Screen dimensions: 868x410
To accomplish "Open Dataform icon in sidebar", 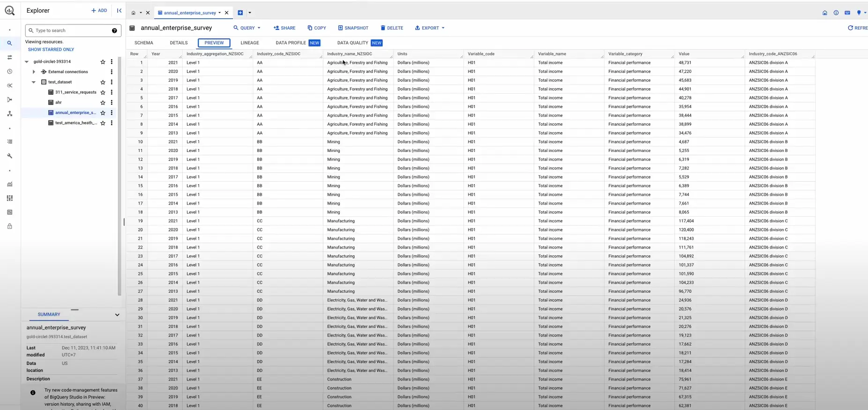I will 9,100.
